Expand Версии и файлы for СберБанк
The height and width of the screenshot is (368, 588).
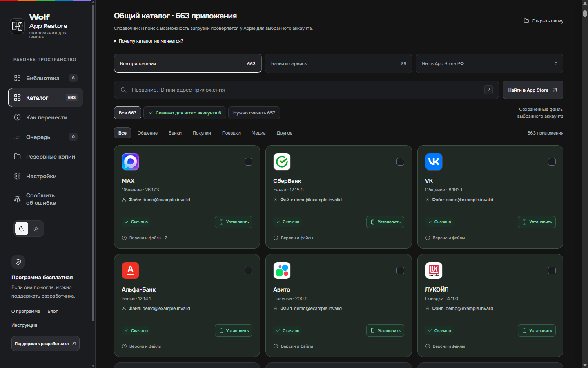(x=293, y=238)
